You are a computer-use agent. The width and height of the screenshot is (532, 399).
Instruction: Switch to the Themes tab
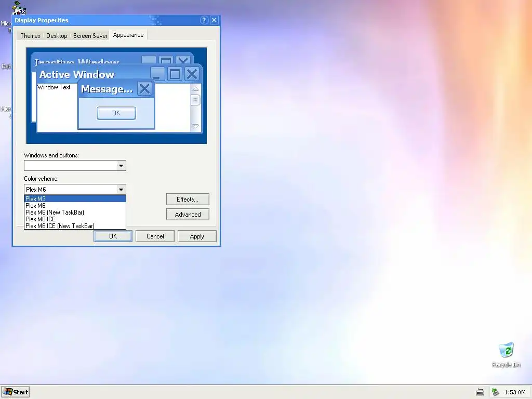30,36
